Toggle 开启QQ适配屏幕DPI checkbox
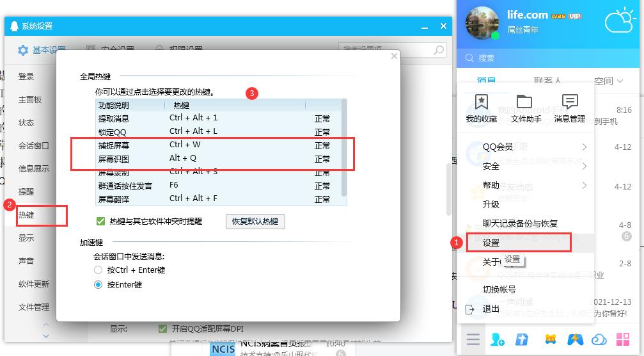 point(162,329)
